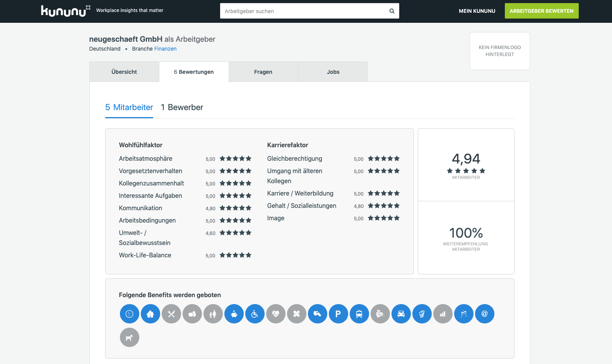Click the 4,80 Kommunikation score value
The height and width of the screenshot is (364, 612).
click(210, 209)
